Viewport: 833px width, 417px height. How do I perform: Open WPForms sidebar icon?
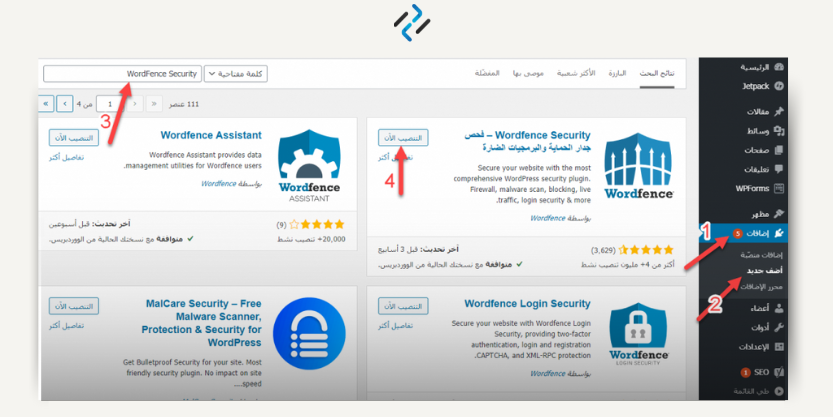click(x=779, y=189)
